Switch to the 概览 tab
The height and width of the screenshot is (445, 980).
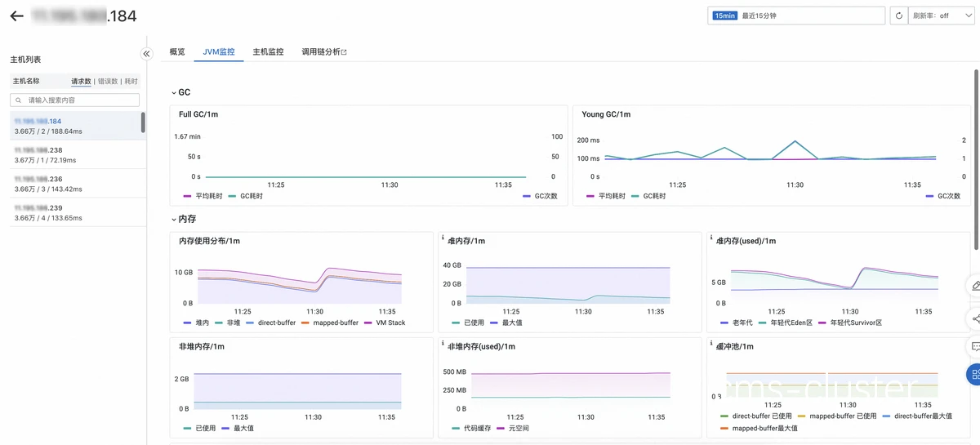click(177, 51)
